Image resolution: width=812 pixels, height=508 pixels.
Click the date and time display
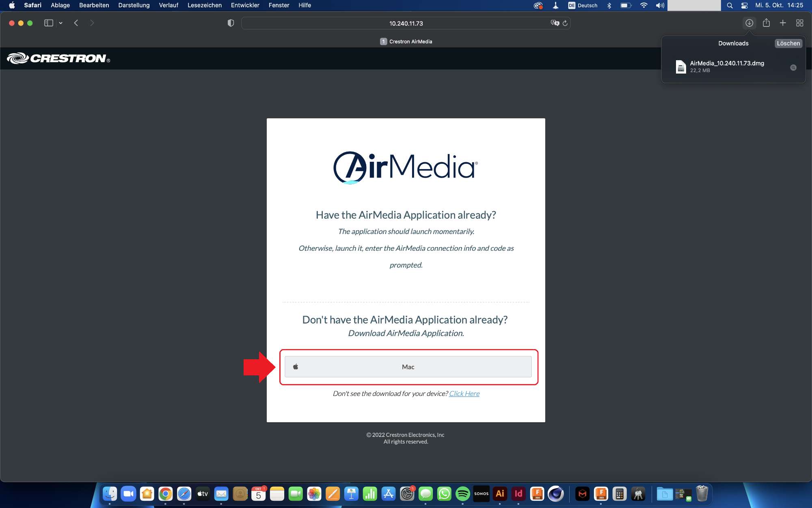(779, 5)
